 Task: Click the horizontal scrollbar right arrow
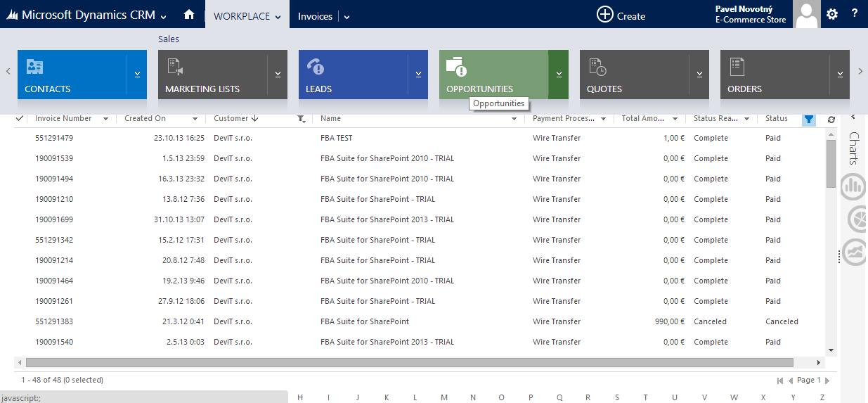[x=818, y=362]
